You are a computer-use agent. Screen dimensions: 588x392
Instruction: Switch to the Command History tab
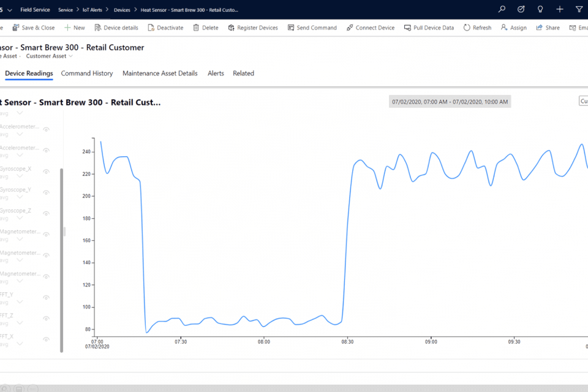pos(87,73)
